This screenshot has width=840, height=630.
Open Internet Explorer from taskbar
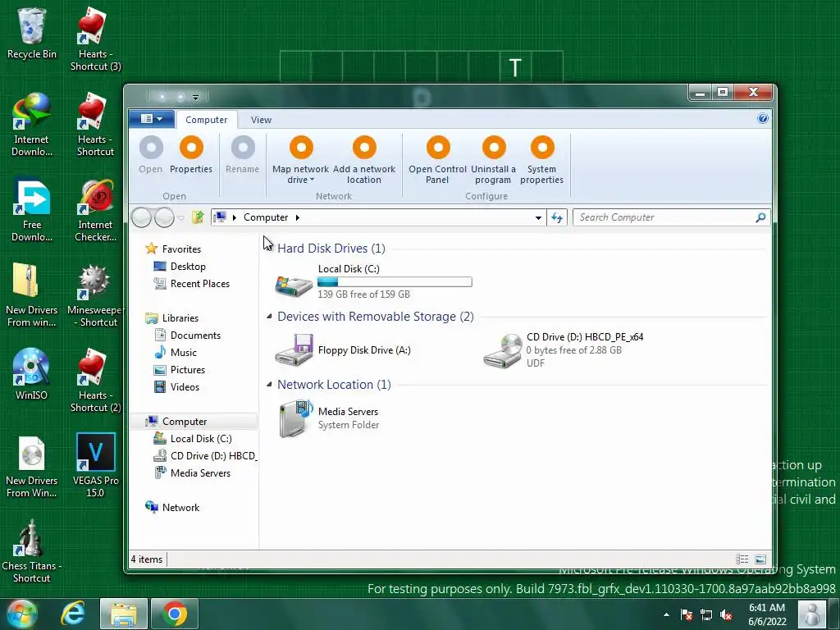tap(73, 614)
